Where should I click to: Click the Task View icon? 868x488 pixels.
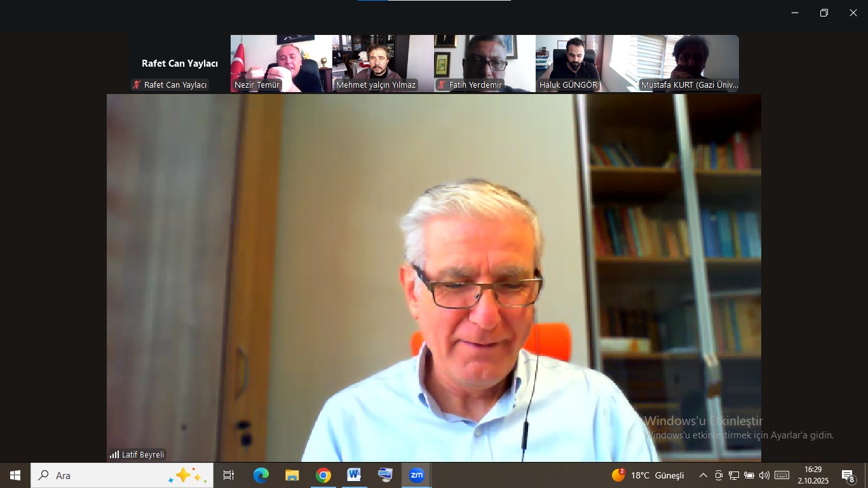point(229,475)
